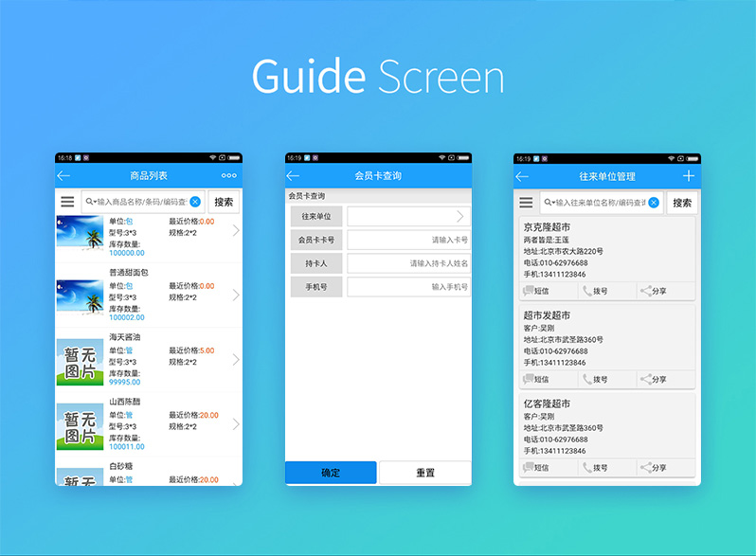Add a new unit with the plus icon
756x556 pixels.
(x=689, y=176)
